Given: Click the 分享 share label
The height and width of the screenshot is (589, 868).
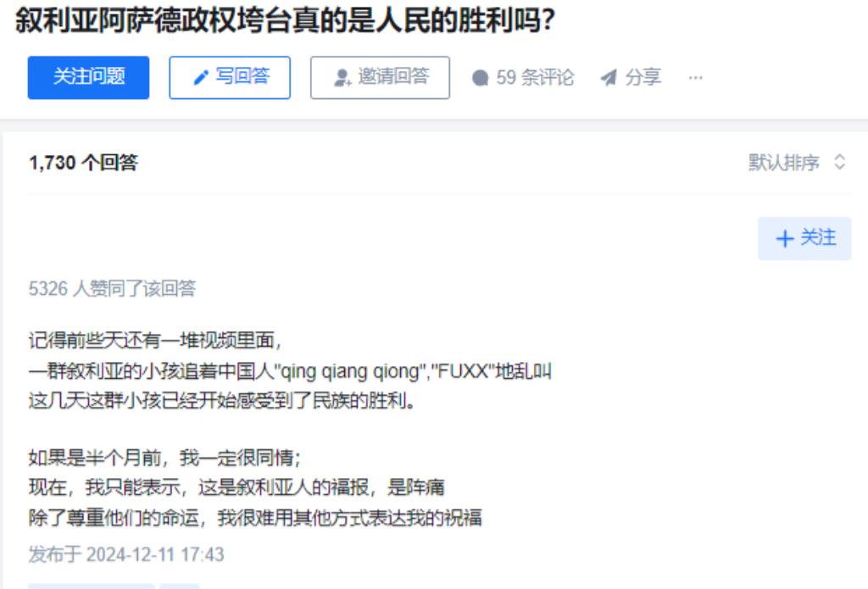Looking at the screenshot, I should [643, 77].
